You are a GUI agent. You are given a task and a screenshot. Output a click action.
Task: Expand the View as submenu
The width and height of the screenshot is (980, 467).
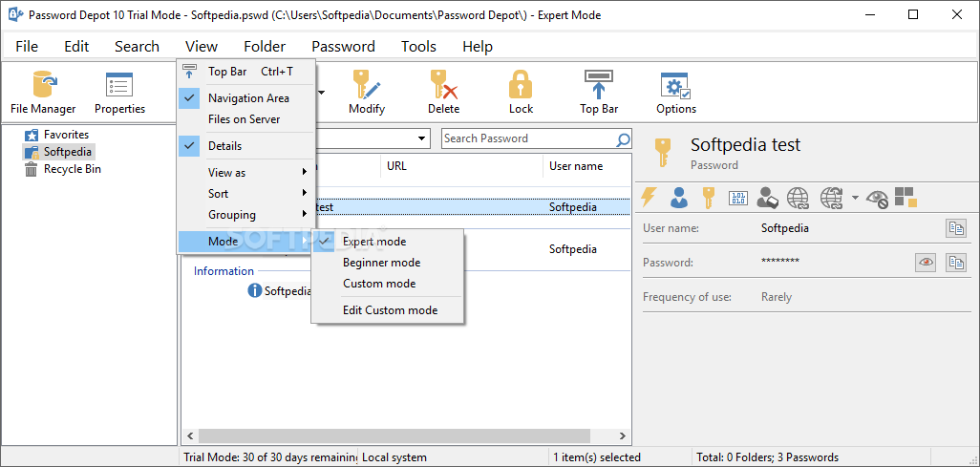(x=245, y=172)
